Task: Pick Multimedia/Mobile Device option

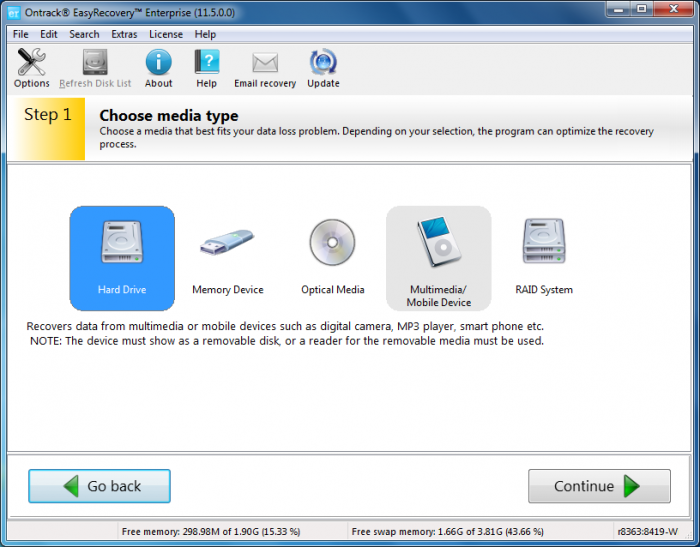Action: click(x=438, y=258)
